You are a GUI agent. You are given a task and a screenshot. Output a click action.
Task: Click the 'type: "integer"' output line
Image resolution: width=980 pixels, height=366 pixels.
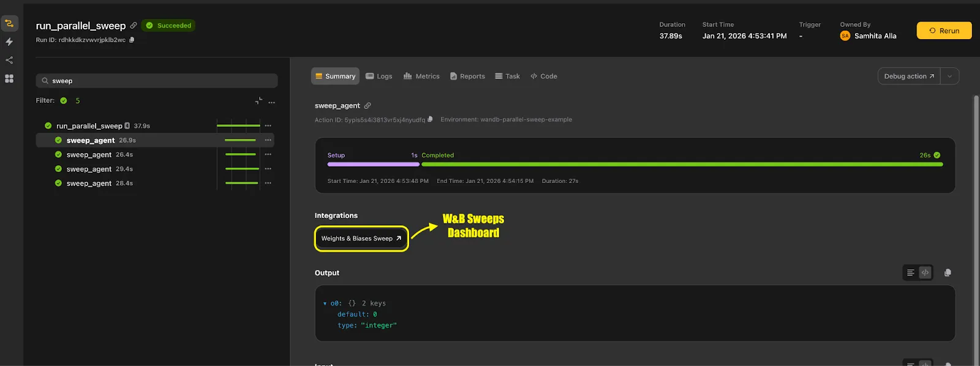pyautogui.click(x=367, y=326)
